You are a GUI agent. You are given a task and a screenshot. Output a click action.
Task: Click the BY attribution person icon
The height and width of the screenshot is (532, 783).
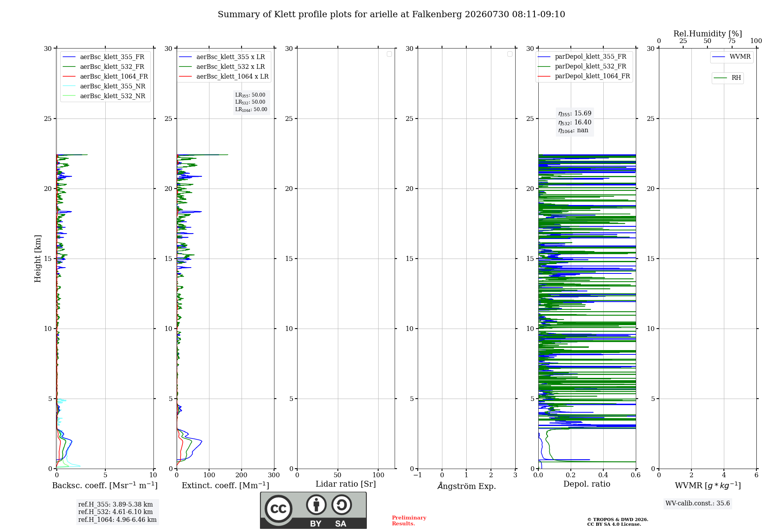(316, 505)
